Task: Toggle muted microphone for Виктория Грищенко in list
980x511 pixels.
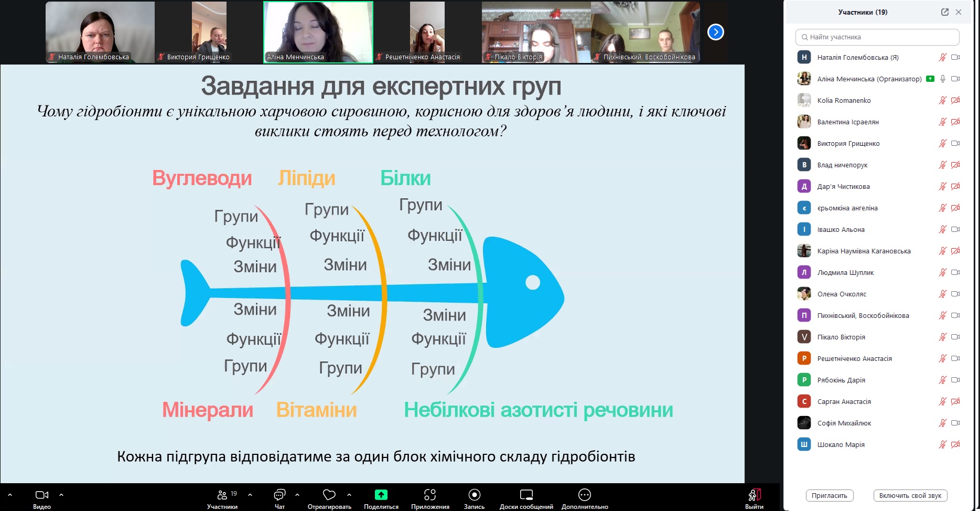Action: pyautogui.click(x=942, y=143)
